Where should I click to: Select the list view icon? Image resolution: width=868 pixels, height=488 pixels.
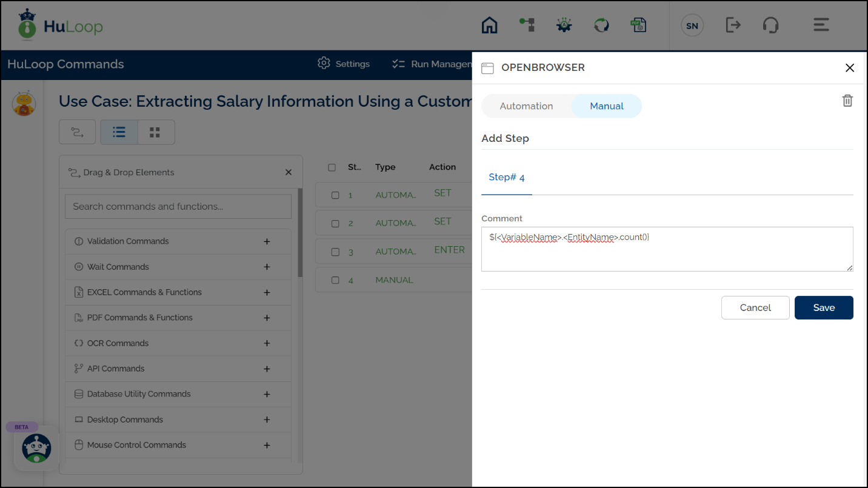(119, 132)
